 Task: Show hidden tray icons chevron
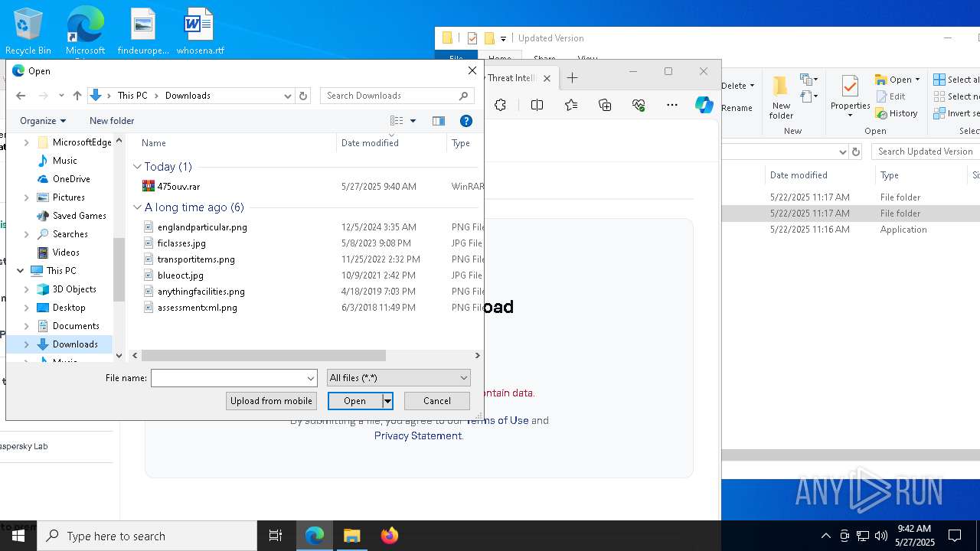[825, 536]
